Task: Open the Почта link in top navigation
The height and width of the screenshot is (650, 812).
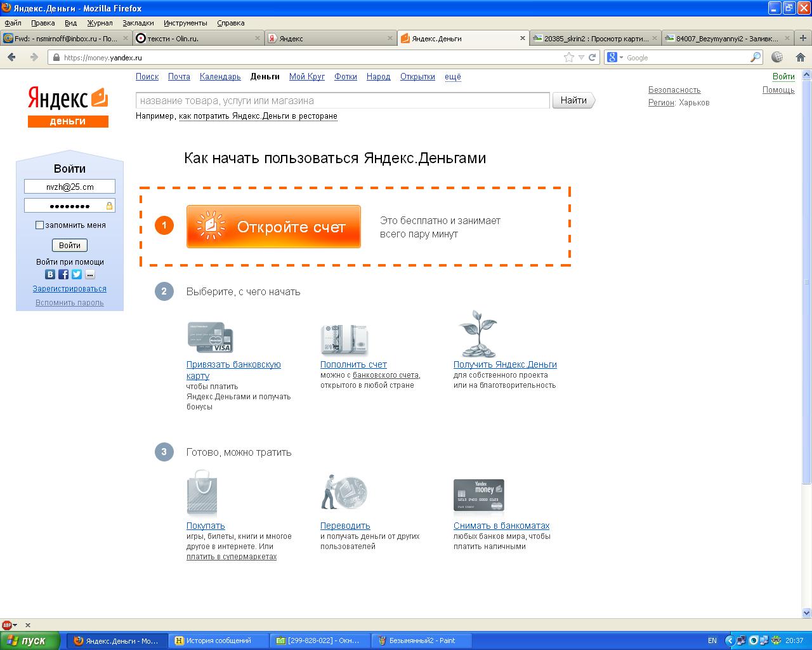Action: click(179, 76)
